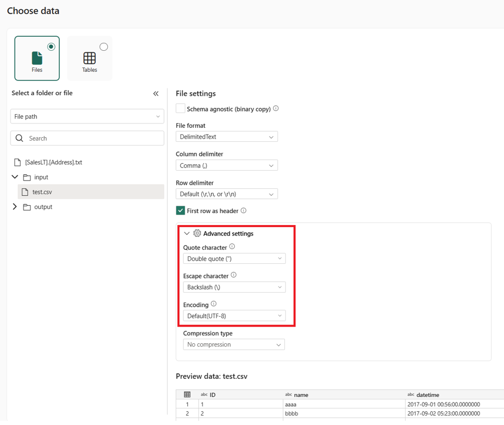Click the search magnifier icon
This screenshot has height=425, width=504.
click(19, 138)
